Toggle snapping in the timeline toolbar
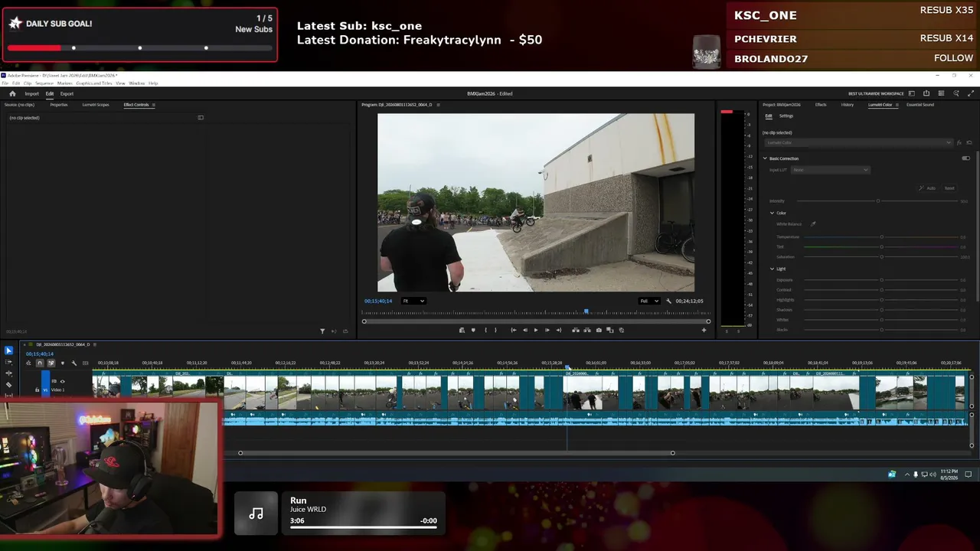 [x=40, y=363]
